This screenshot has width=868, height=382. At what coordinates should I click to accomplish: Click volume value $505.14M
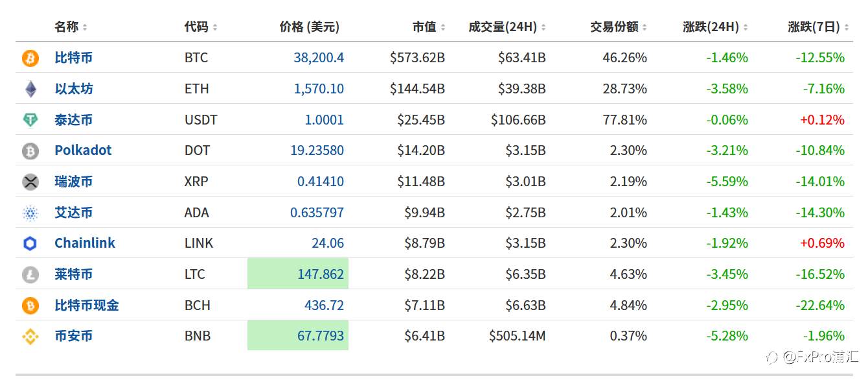pos(518,336)
